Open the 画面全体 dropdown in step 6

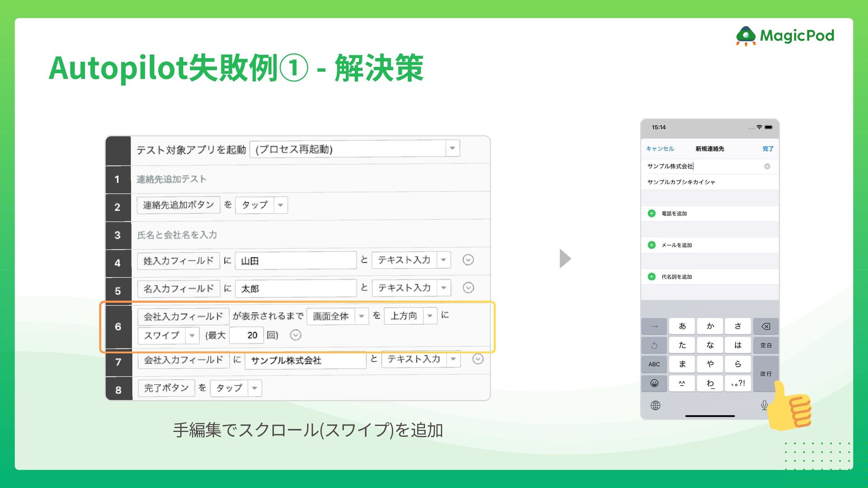[361, 316]
